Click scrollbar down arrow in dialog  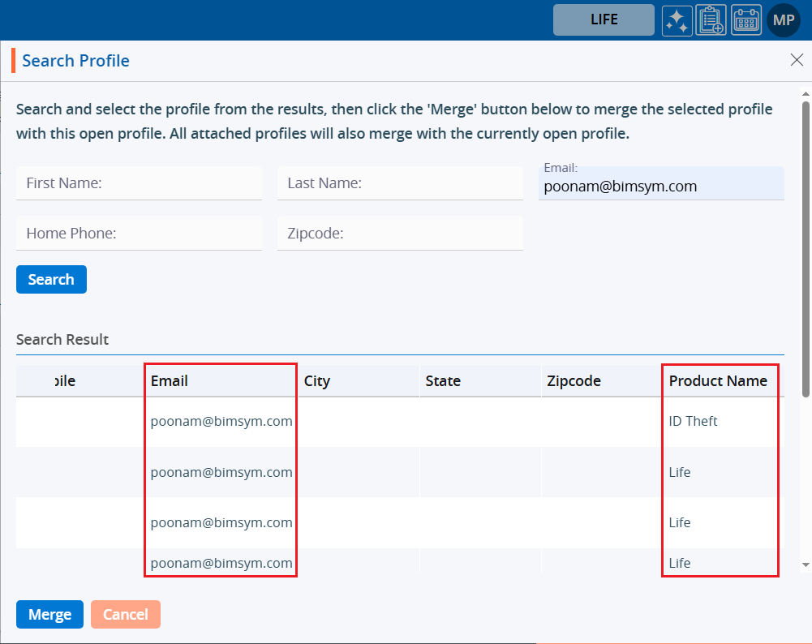(x=806, y=565)
